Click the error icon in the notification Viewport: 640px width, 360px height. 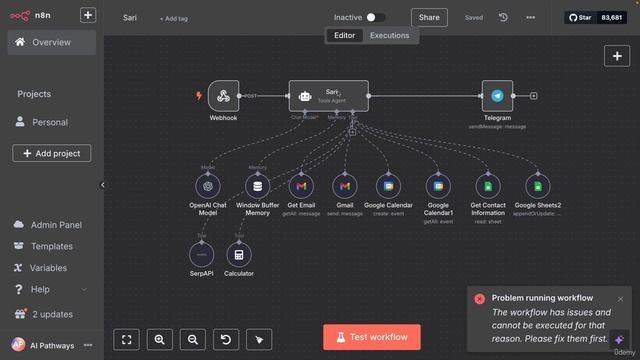click(x=480, y=299)
